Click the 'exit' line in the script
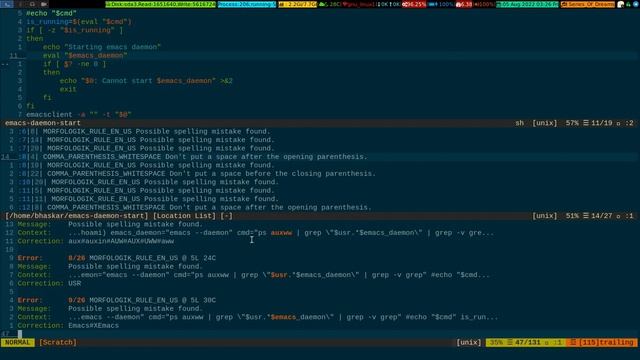The height and width of the screenshot is (360, 640). point(68,89)
